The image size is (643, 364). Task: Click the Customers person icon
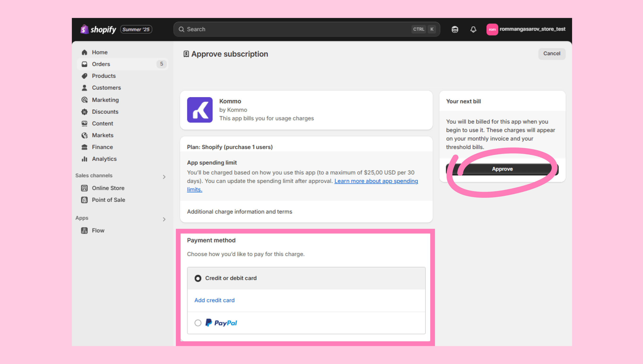click(x=84, y=88)
